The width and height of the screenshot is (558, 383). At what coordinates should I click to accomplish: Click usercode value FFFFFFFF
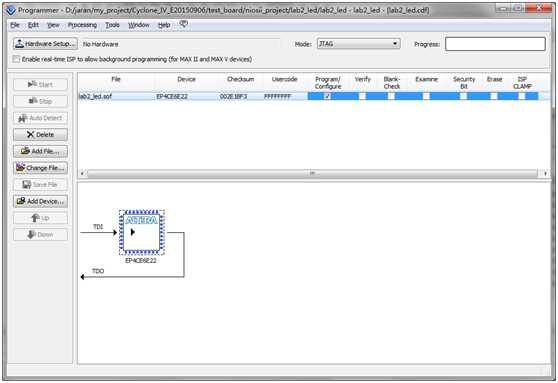coord(277,96)
